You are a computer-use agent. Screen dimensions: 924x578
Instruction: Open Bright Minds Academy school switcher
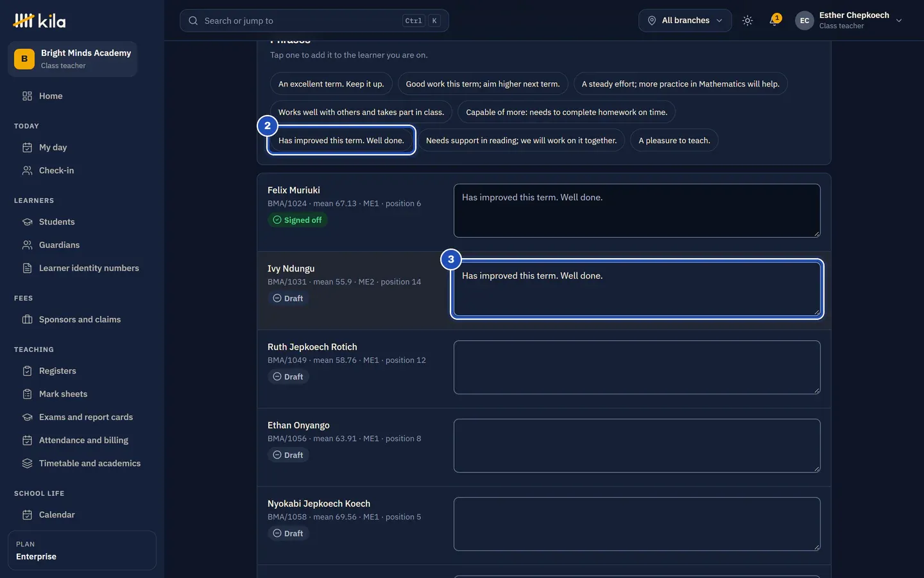[x=73, y=59]
